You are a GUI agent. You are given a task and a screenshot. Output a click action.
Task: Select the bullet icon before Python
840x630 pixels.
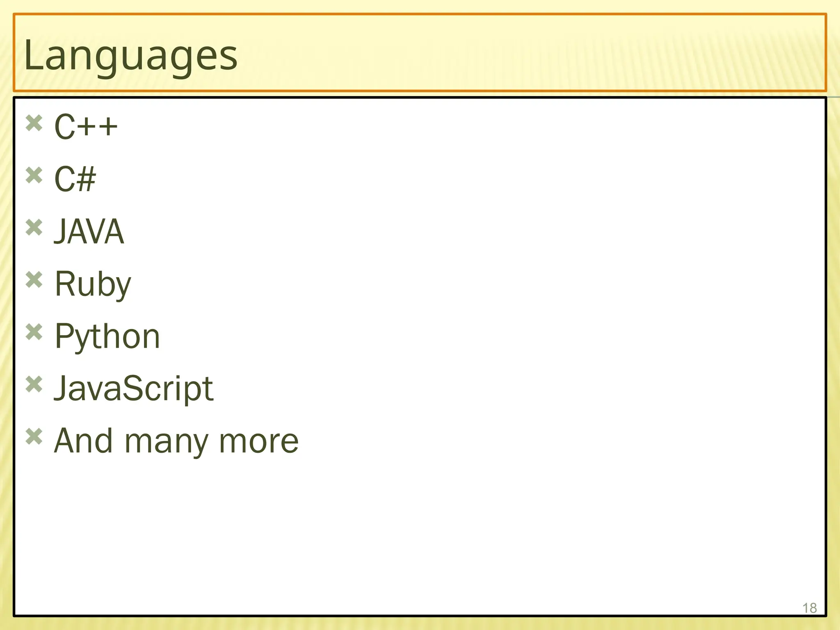(34, 332)
